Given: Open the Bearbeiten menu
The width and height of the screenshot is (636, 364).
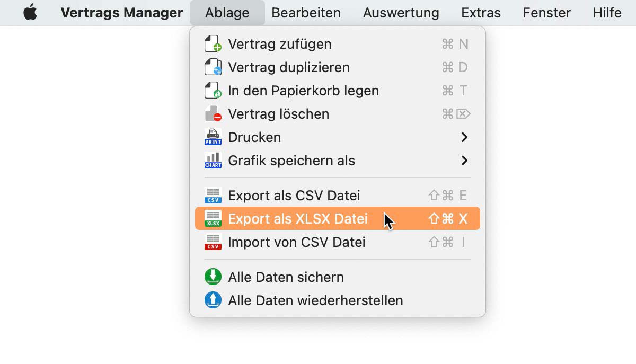Looking at the screenshot, I should point(306,13).
